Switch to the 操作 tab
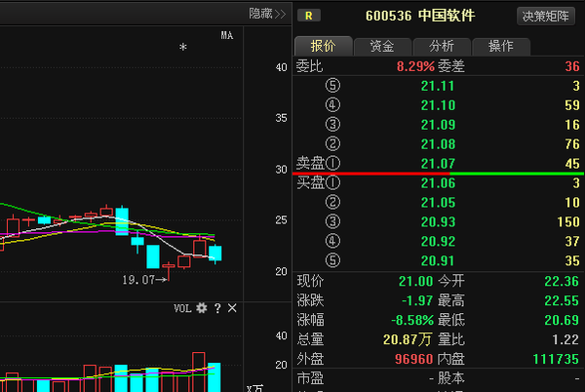This screenshot has width=585, height=392. (x=501, y=46)
